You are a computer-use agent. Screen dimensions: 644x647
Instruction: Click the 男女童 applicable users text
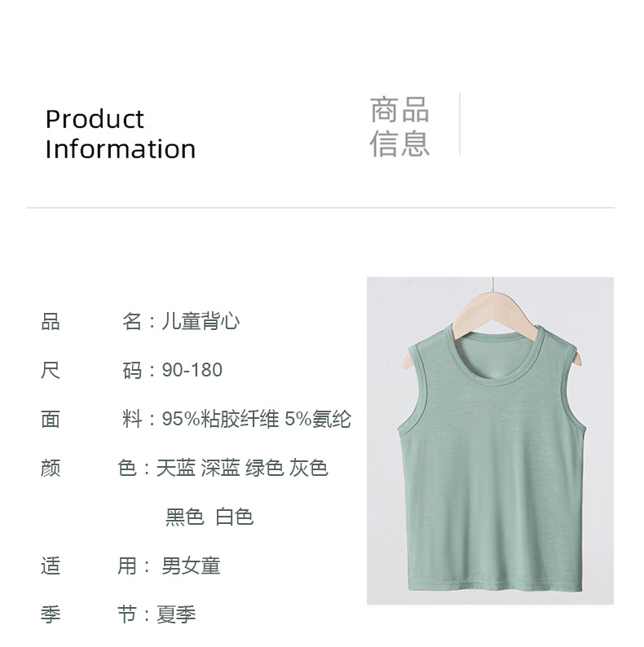tap(191, 566)
